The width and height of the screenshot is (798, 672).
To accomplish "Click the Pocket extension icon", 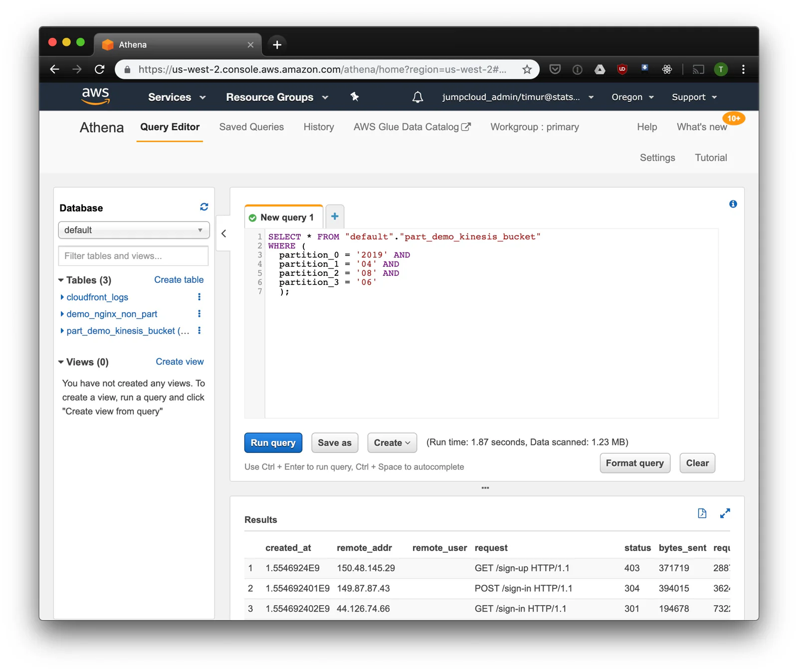I will point(555,69).
